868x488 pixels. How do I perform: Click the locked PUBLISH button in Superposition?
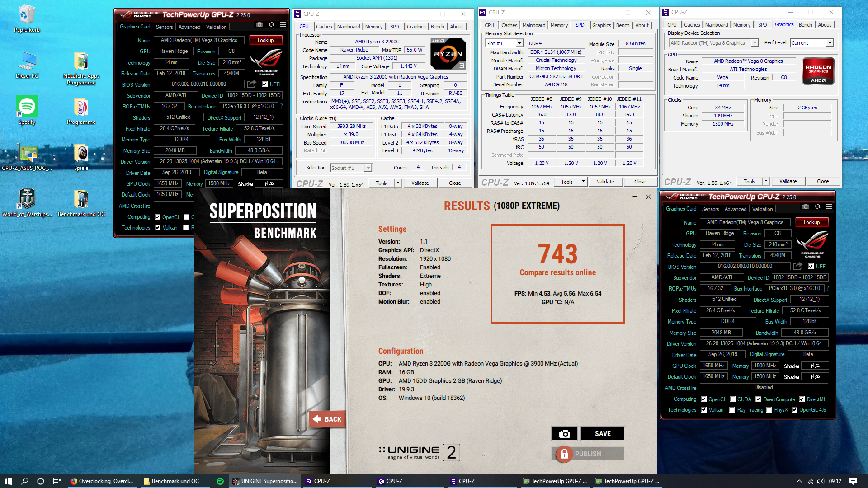click(588, 454)
